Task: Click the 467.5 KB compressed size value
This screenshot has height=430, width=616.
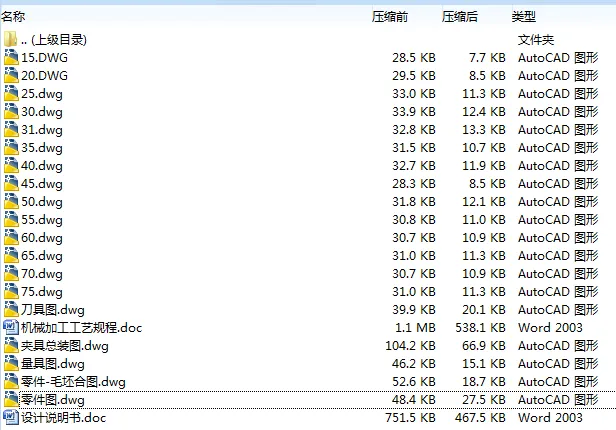Action: pos(480,418)
